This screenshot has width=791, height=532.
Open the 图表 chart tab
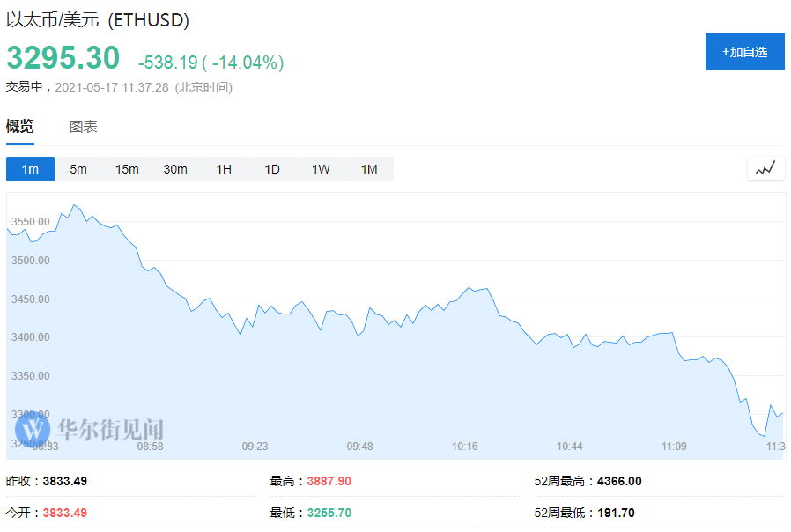[84, 127]
